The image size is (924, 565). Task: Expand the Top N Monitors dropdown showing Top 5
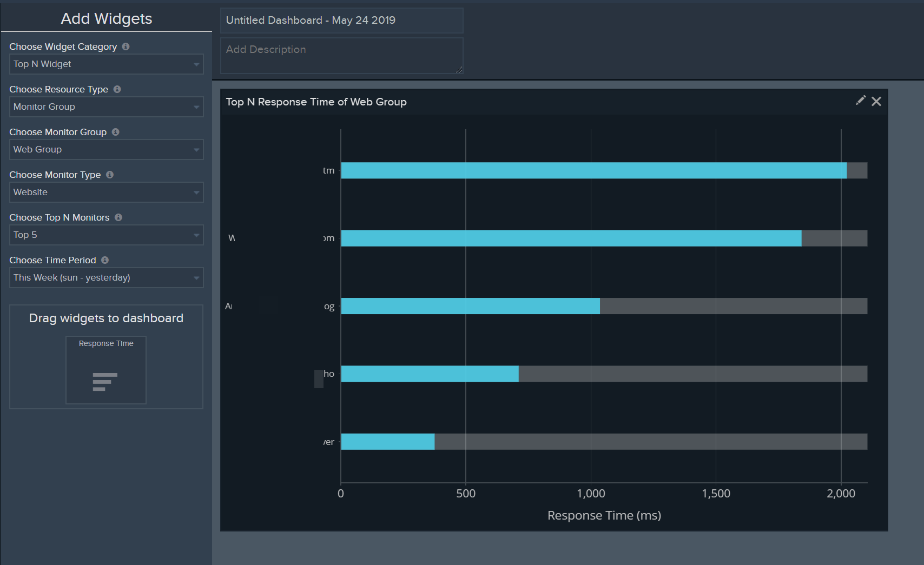pos(107,235)
